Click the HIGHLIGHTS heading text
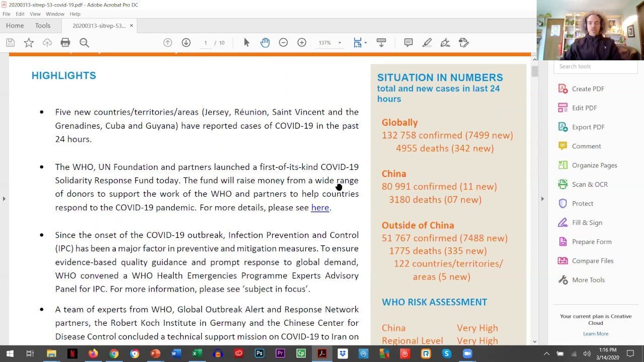 point(64,76)
